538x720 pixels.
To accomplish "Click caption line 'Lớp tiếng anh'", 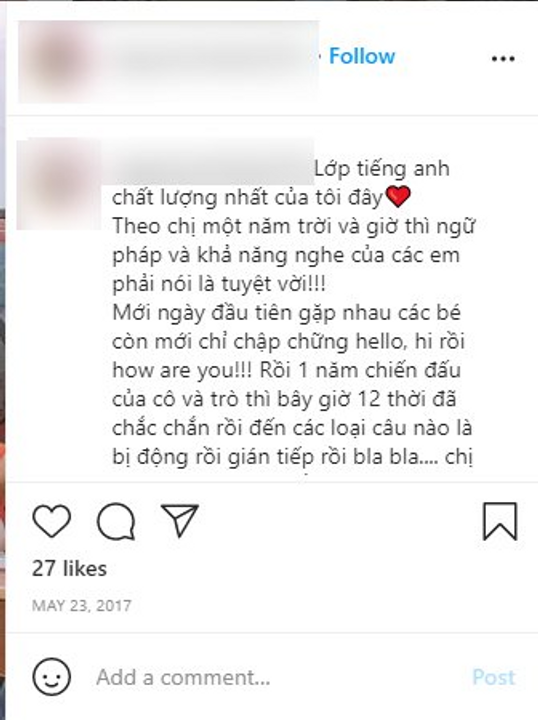I will coord(382,169).
